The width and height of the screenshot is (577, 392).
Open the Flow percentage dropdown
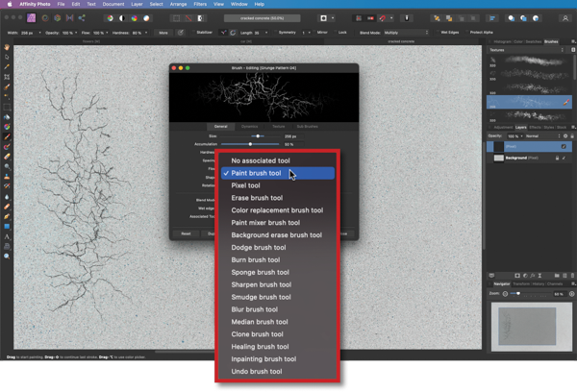tap(107, 33)
